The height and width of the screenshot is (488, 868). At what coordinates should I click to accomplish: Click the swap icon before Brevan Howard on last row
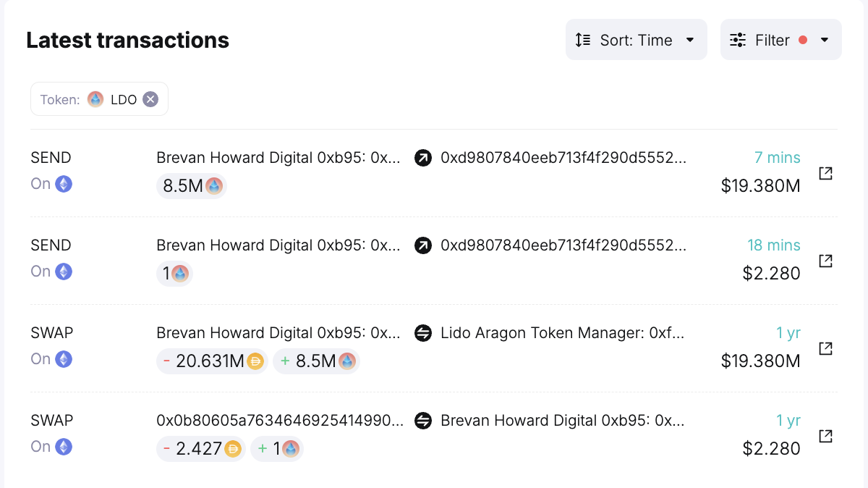pos(423,420)
